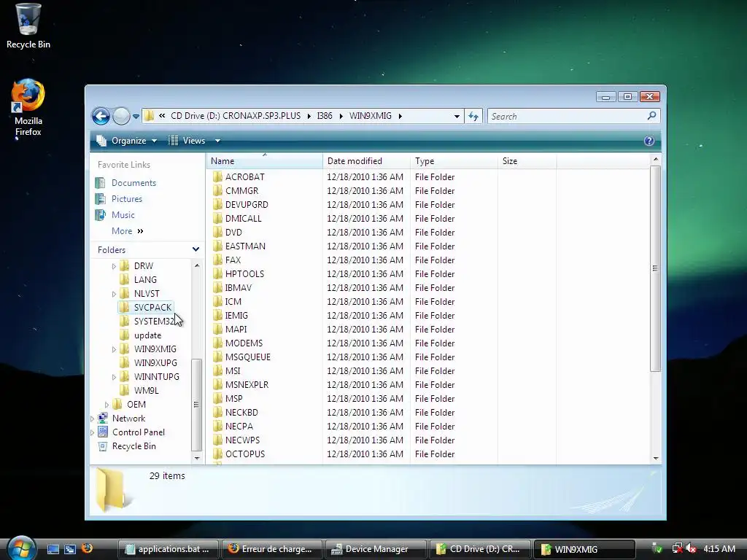The height and width of the screenshot is (560, 747).
Task: Click I386 in the address breadcrumb
Action: coord(325,116)
